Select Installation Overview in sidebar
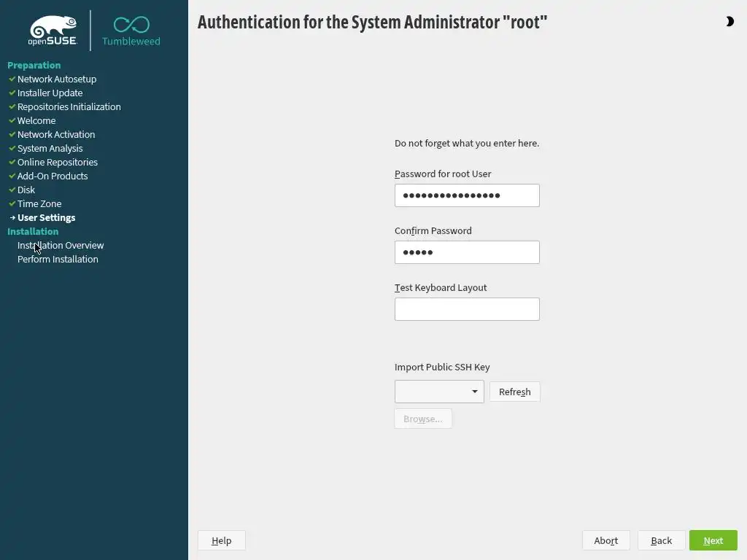The image size is (747, 560). 61,245
